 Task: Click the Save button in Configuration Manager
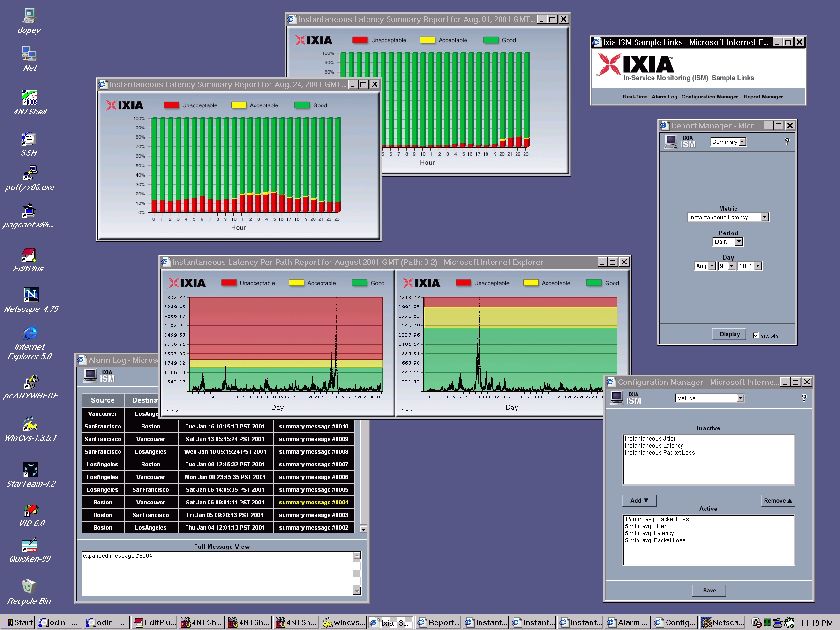point(709,591)
